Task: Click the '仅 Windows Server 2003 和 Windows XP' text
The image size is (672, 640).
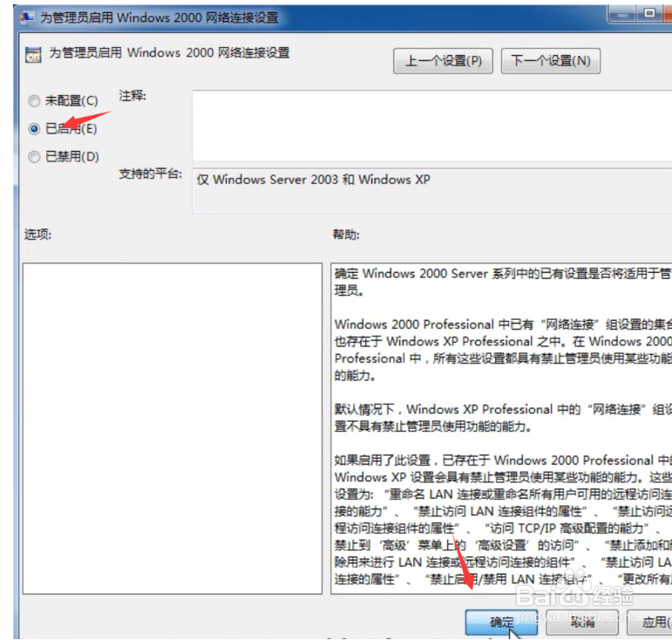Action: [x=313, y=180]
